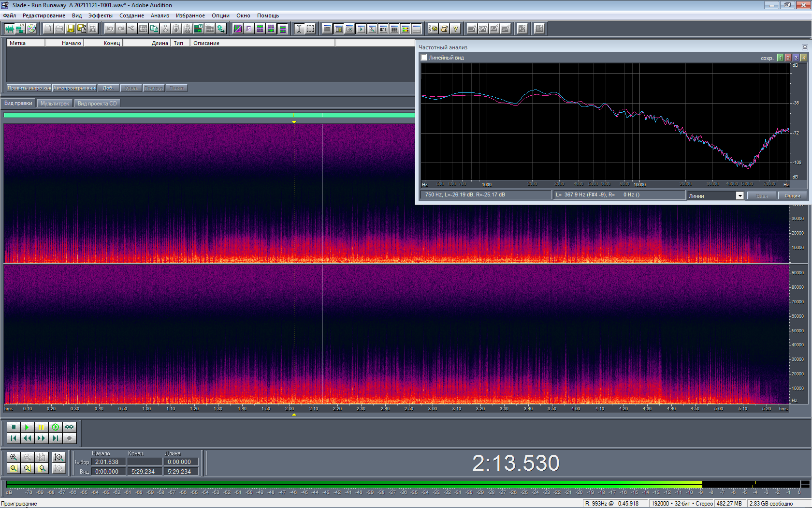
Task: Toggle loop playback infinity button
Action: coord(70,427)
